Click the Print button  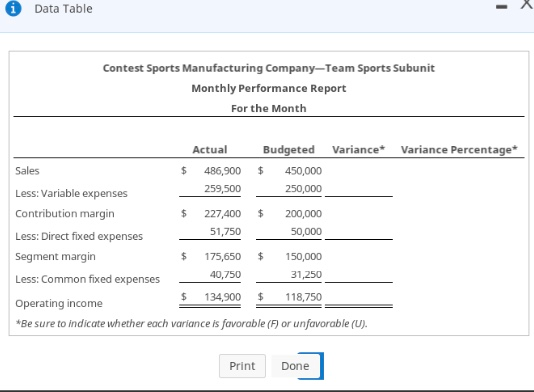(x=242, y=366)
